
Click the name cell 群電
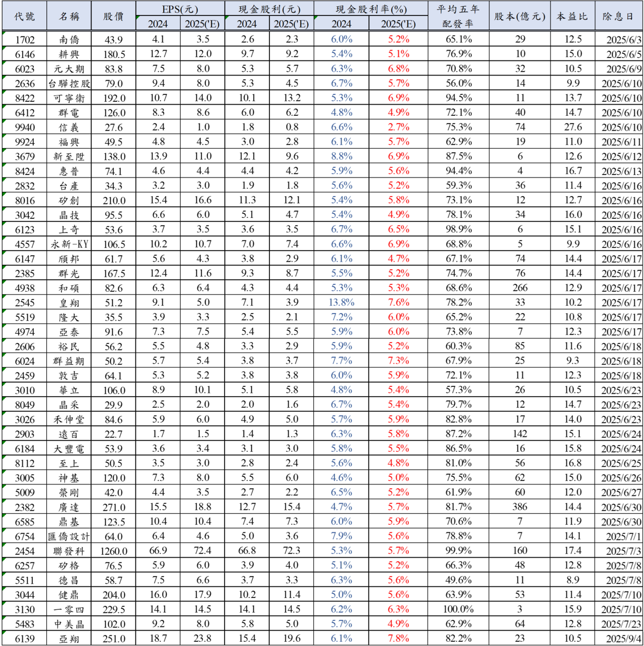(69, 112)
